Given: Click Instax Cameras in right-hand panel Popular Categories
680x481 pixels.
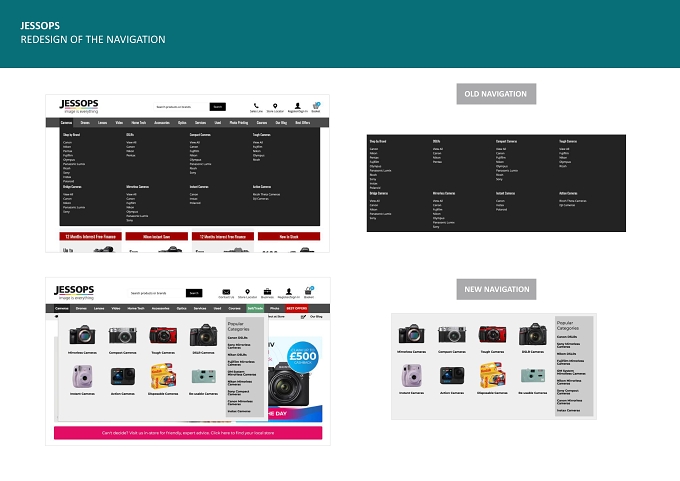Looking at the screenshot, I should click(568, 410).
